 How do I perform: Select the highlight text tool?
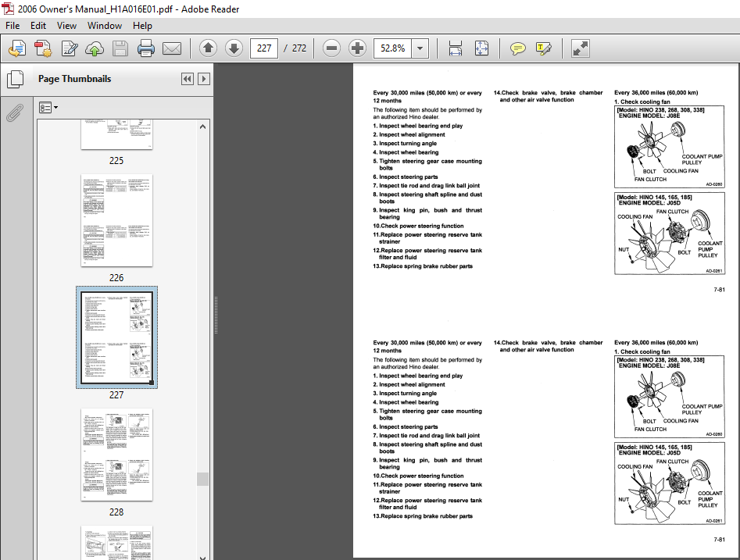click(x=544, y=48)
